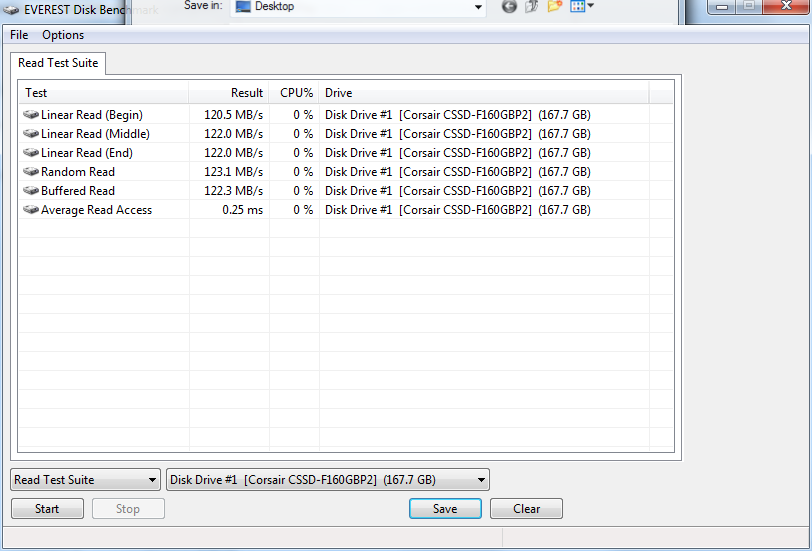Sort by the CPU% column header

click(x=294, y=93)
